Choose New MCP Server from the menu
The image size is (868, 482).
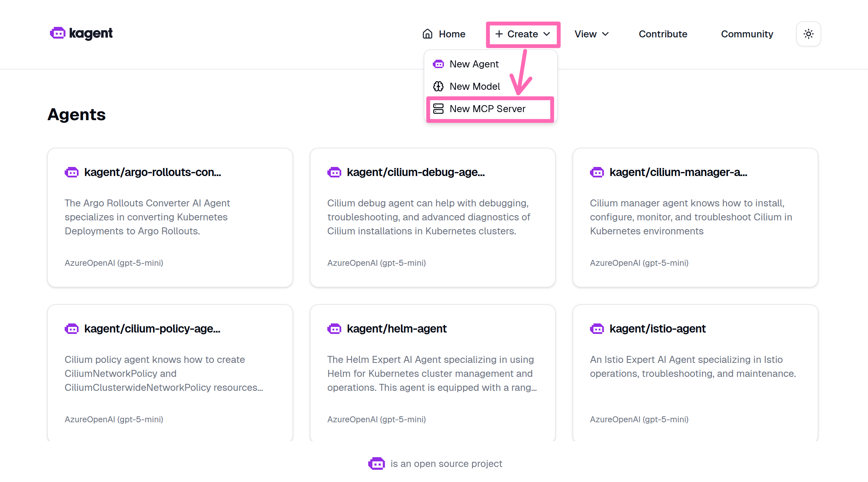click(x=487, y=109)
